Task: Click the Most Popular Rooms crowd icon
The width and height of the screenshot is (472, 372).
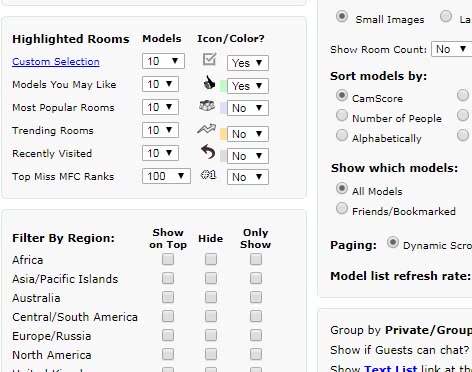Action: tap(207, 106)
